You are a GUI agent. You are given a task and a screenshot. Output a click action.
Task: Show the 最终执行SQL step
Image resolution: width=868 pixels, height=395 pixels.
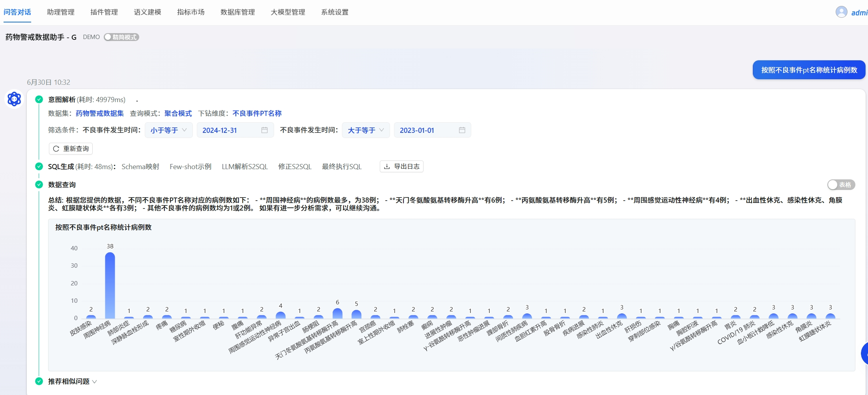342,167
